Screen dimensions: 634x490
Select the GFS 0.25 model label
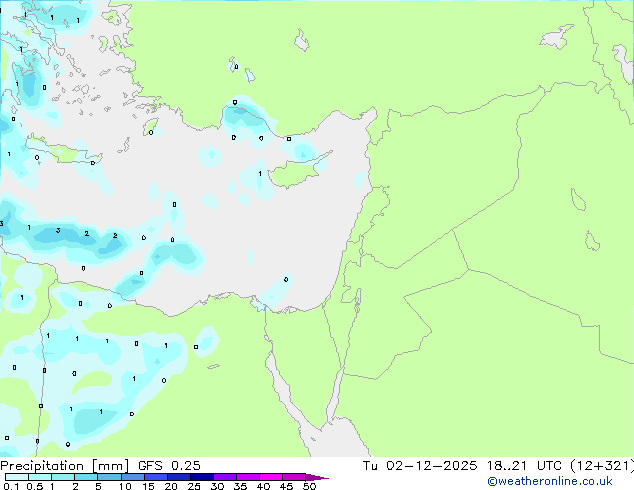[x=169, y=466]
